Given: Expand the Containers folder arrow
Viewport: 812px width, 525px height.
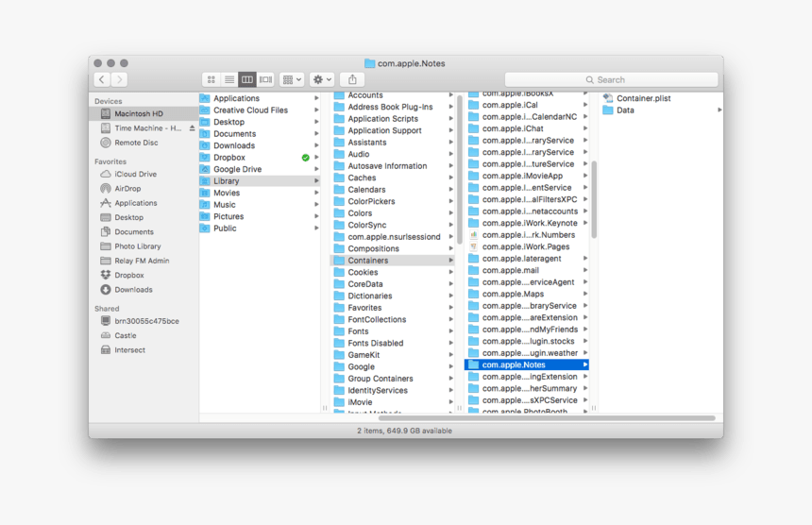Looking at the screenshot, I should 451,261.
